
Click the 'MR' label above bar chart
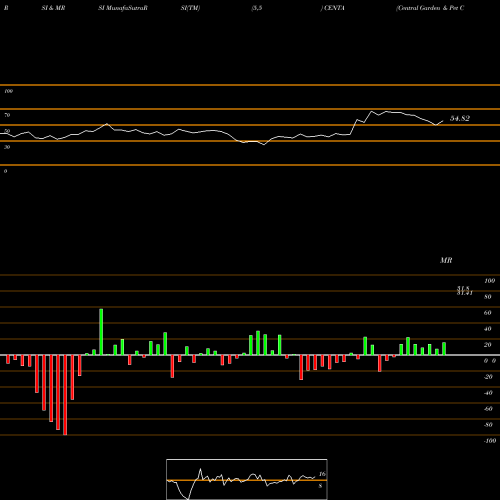[446, 260]
